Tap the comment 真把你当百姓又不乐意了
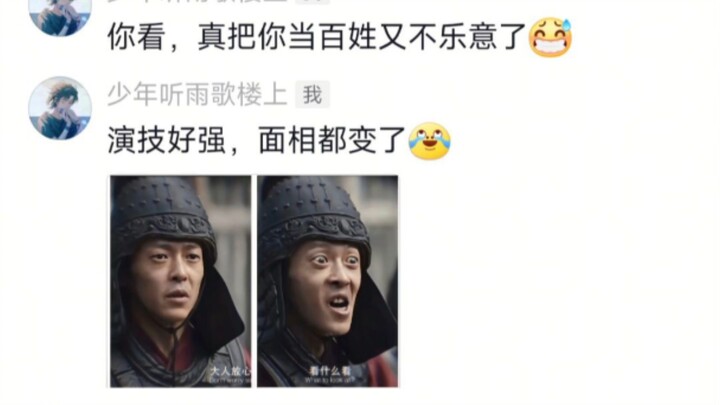Screen dimensions: 720x405 [362, 37]
